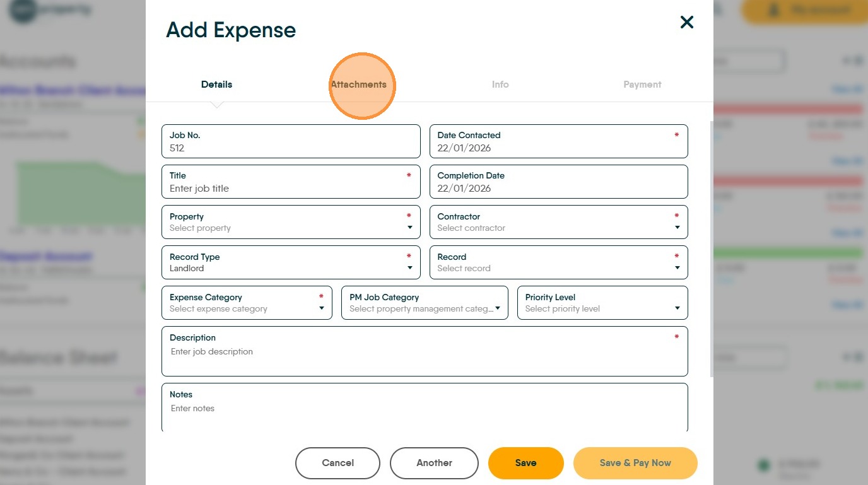The width and height of the screenshot is (868, 485).
Task: Change the Record Type dropdown
Action: [x=291, y=263]
